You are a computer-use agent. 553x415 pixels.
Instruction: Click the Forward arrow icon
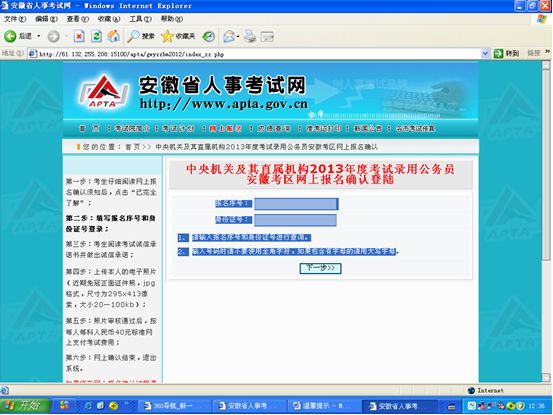(54, 36)
